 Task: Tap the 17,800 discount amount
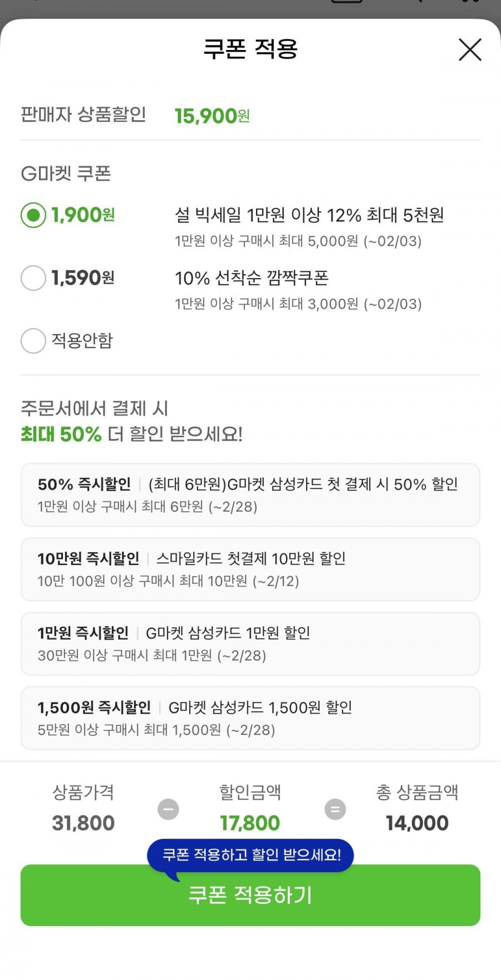pyautogui.click(x=250, y=823)
